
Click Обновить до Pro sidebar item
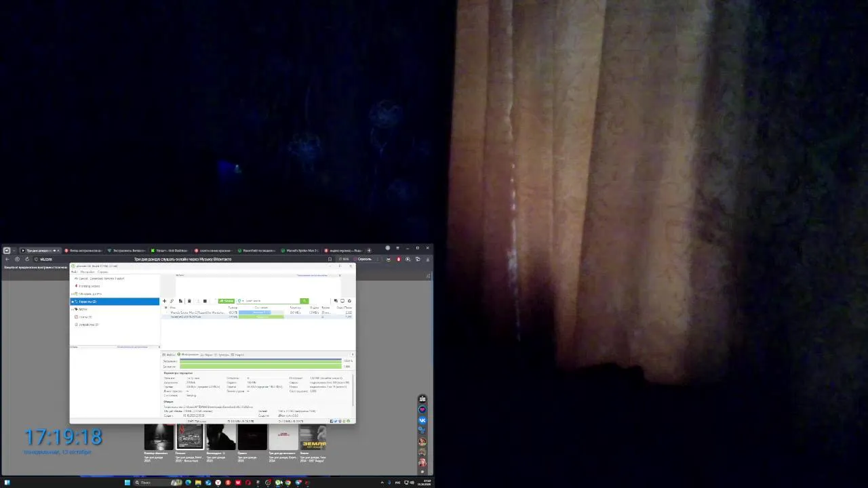[88, 294]
